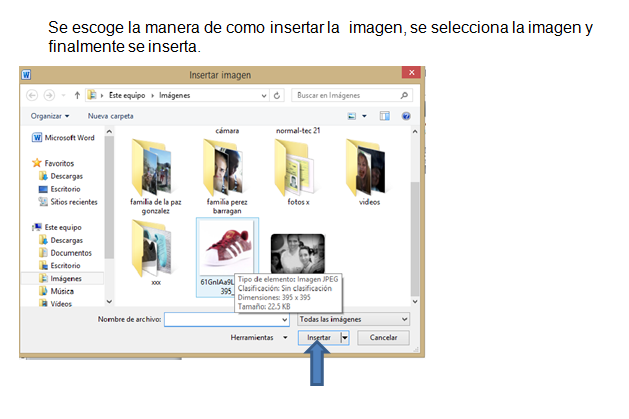Screen dimensions: 629x419
Task: Change view with the view icon
Action: [x=352, y=116]
